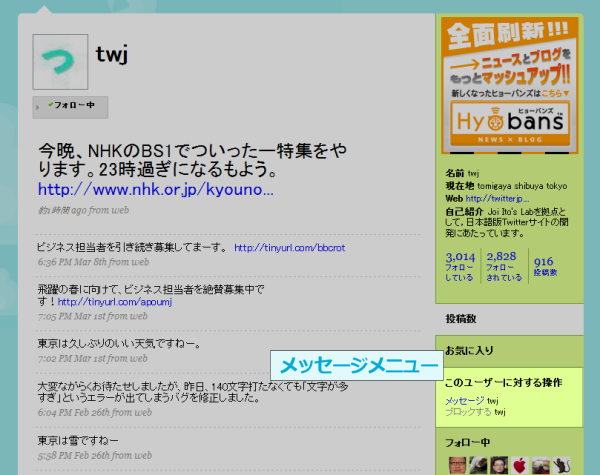Open the timestamp 6:04 PM Feb 26th

point(74,413)
